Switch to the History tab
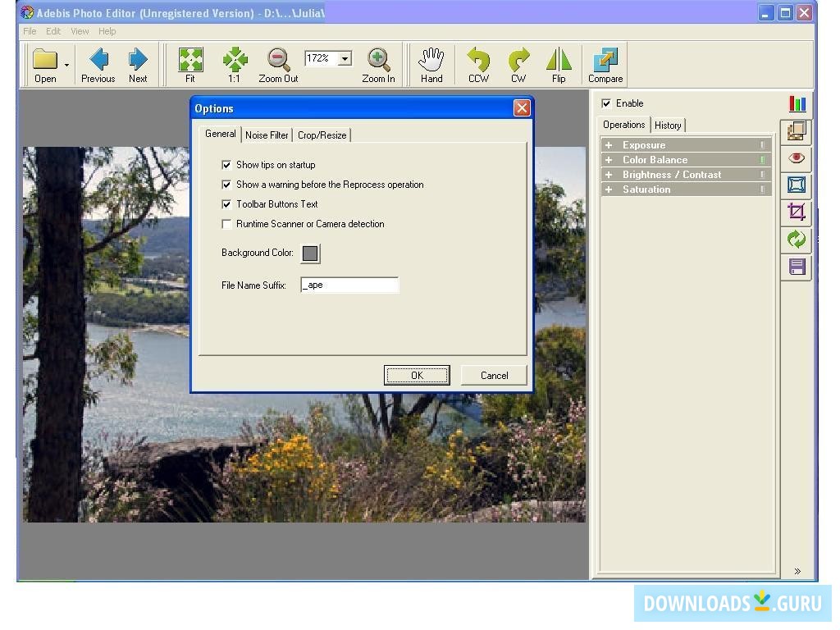This screenshot has width=840, height=630. (x=668, y=126)
